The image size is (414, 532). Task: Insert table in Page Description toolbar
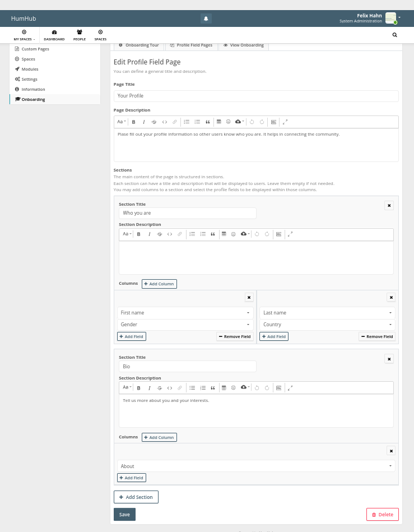click(x=218, y=122)
